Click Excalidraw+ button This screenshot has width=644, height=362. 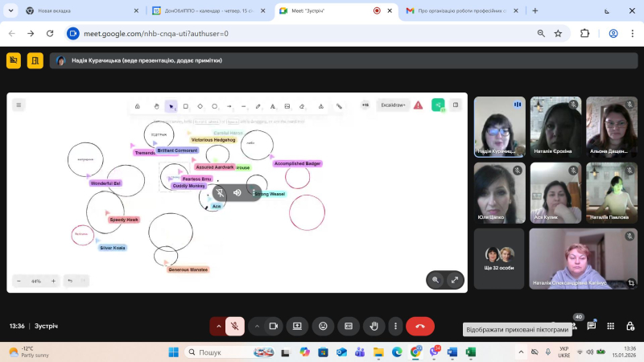point(394,105)
